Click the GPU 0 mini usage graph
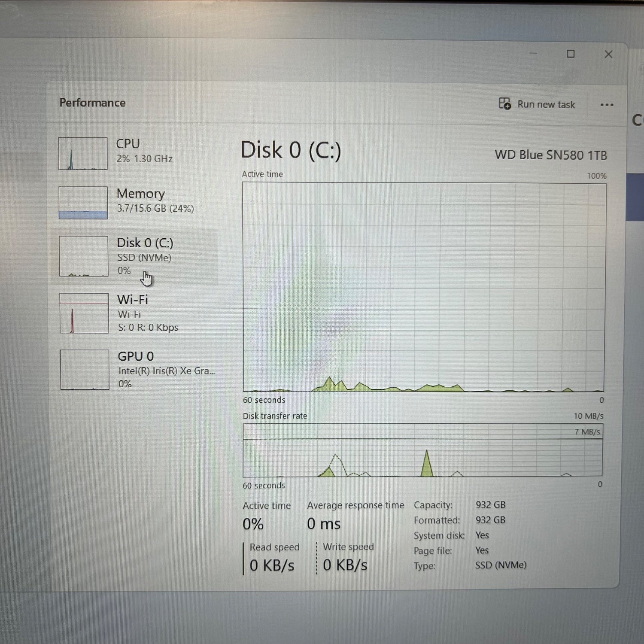This screenshot has height=644, width=644. point(85,370)
